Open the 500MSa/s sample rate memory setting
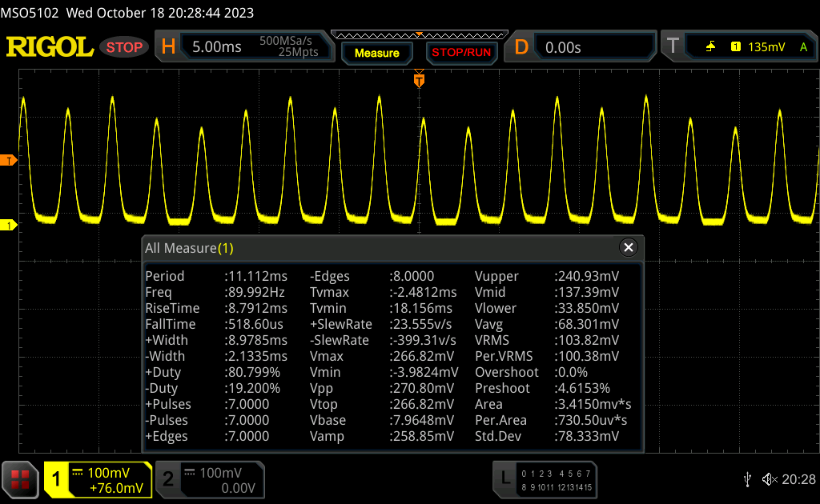Image resolution: width=820 pixels, height=504 pixels. point(289,46)
